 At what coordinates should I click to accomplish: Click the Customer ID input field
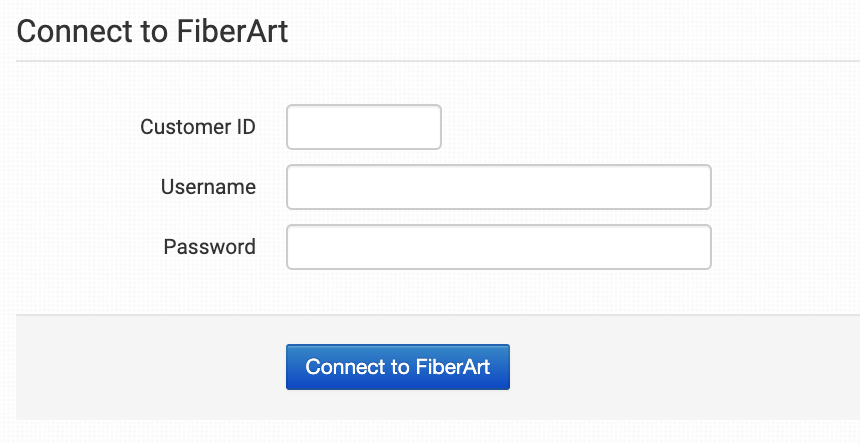click(363, 127)
